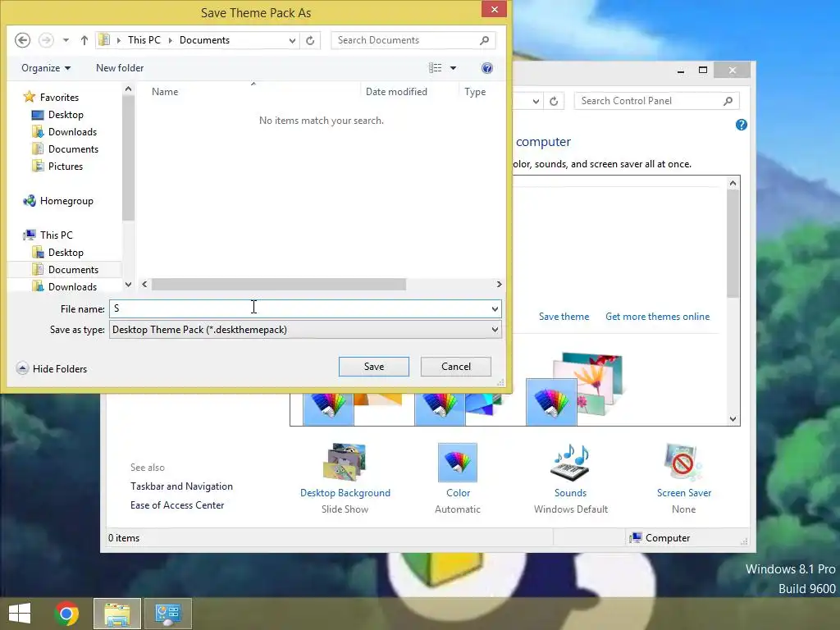Click the search magnifier in Save dialog
The image size is (840, 630).
click(484, 40)
